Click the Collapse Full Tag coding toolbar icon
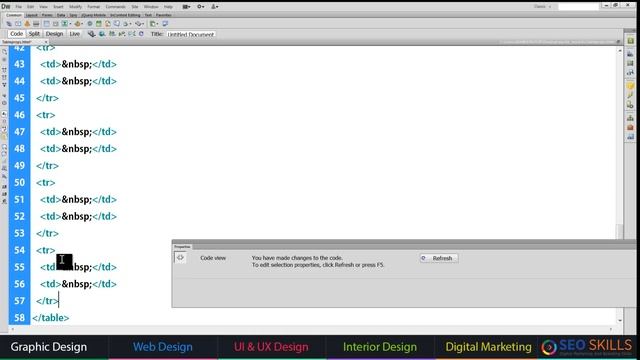 coord(4,70)
